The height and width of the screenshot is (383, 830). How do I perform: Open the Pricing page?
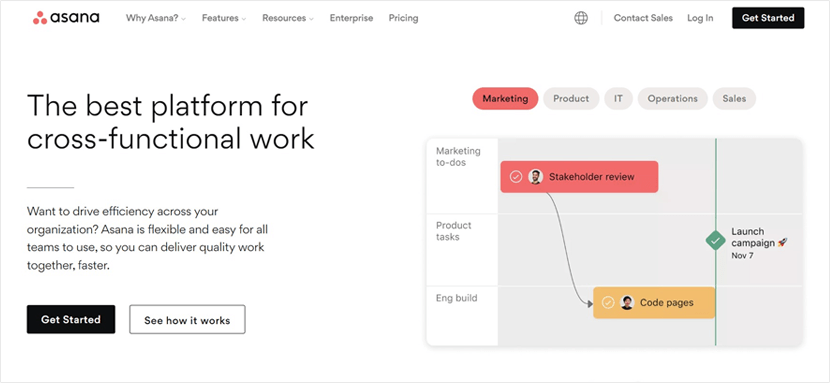coord(403,18)
